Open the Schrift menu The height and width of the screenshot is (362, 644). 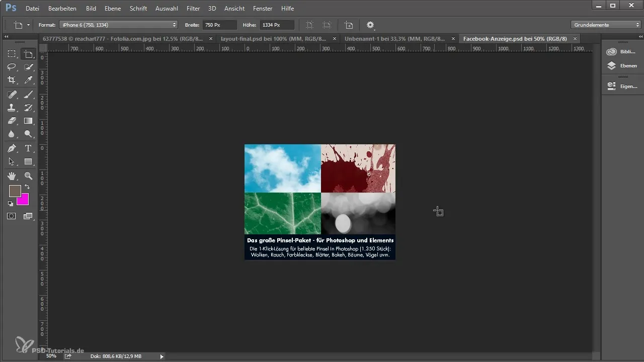138,9
